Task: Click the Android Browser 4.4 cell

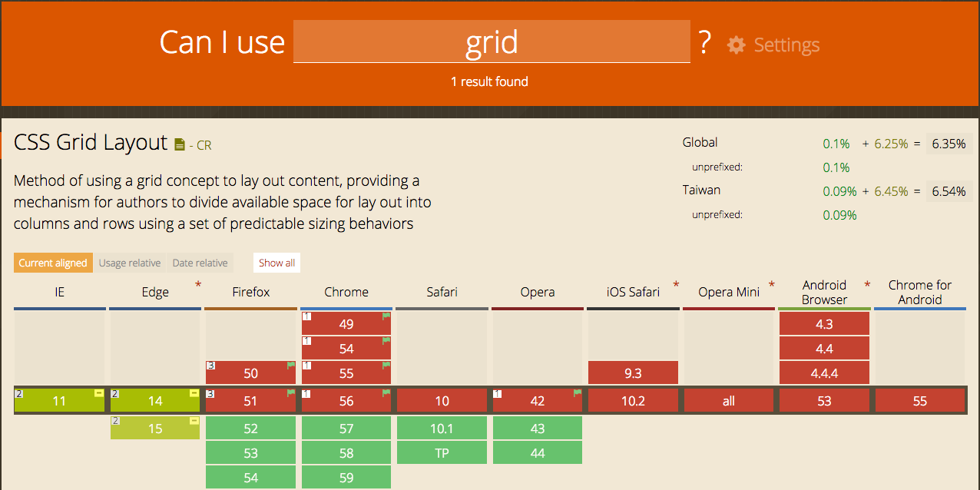Action: [824, 349]
